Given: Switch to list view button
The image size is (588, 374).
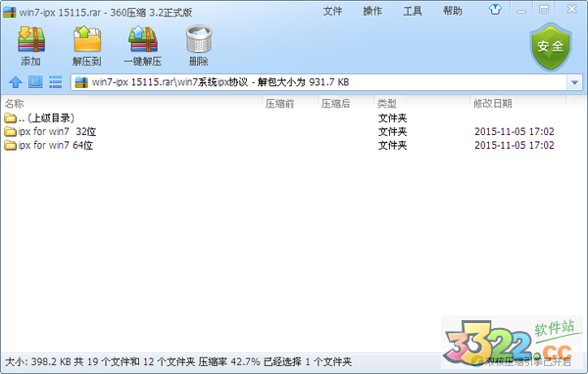Looking at the screenshot, I should (x=56, y=82).
